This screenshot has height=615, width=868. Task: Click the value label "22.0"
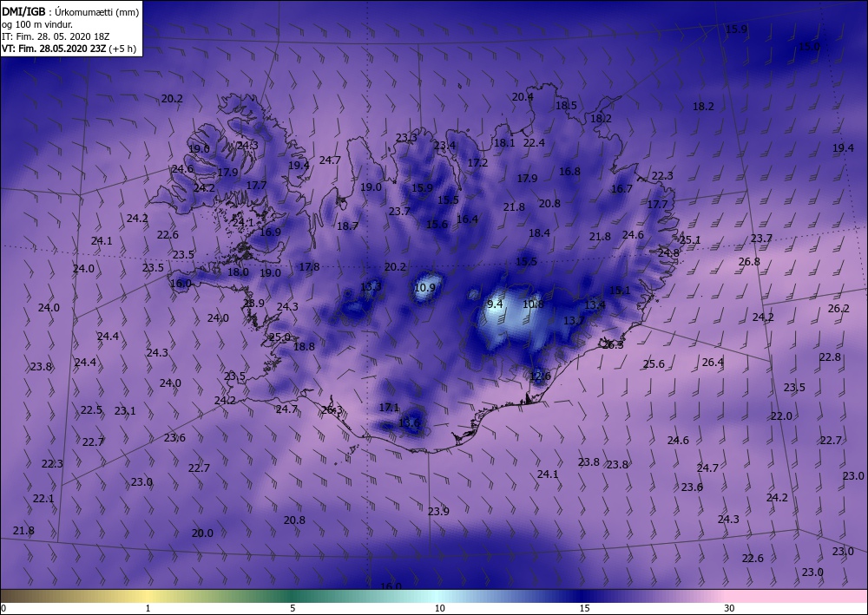[x=782, y=415]
